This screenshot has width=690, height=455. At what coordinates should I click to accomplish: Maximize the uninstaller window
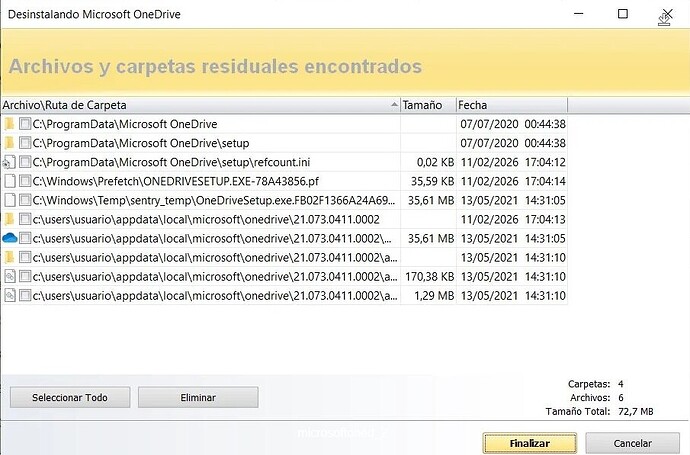click(x=623, y=14)
